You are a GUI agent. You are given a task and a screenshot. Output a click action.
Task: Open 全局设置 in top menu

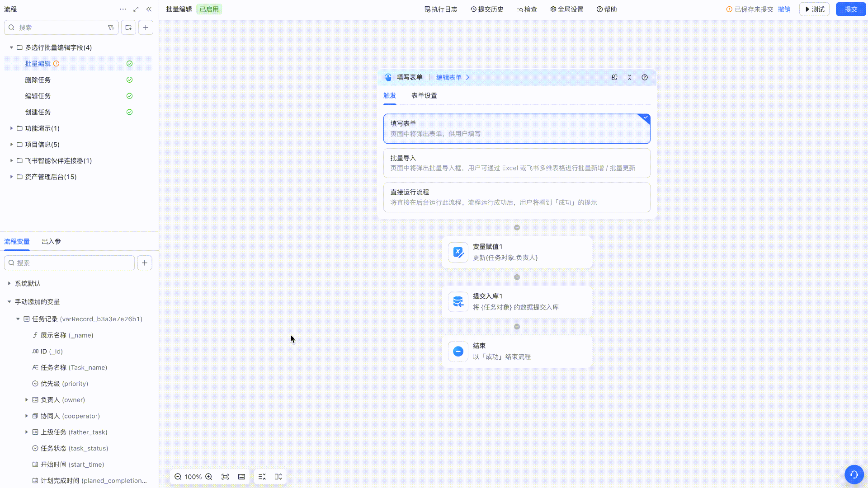pos(566,9)
